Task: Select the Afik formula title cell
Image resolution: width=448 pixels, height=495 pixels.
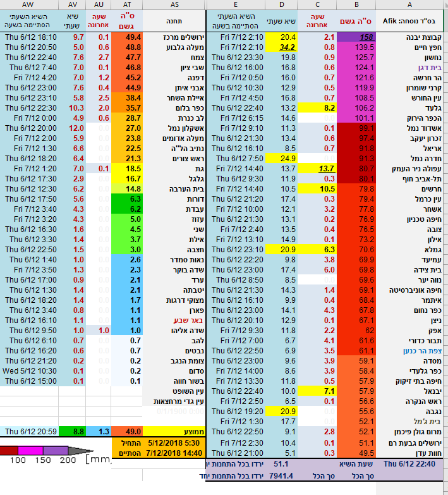Action: click(410, 21)
